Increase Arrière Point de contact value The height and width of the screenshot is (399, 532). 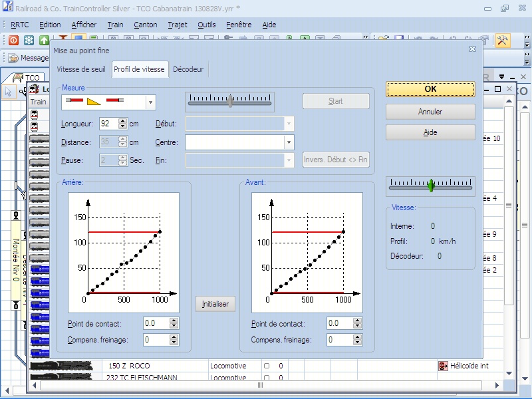pyautogui.click(x=174, y=321)
